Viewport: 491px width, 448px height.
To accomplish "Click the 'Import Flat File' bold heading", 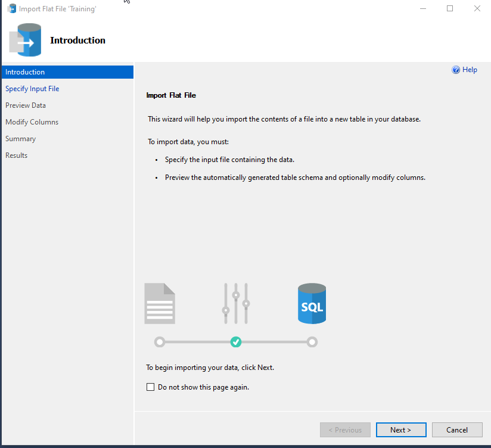I will pos(171,95).
